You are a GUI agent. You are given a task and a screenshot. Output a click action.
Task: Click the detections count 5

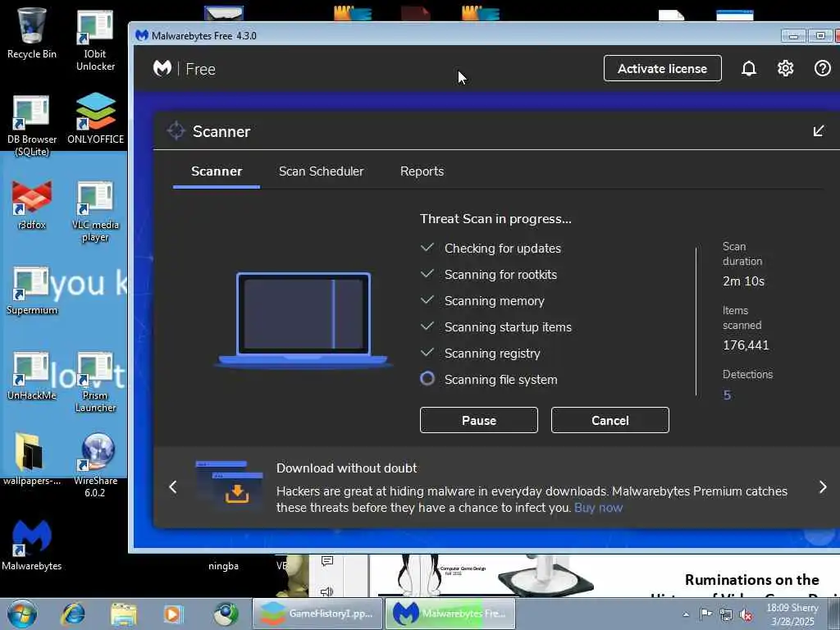click(727, 395)
